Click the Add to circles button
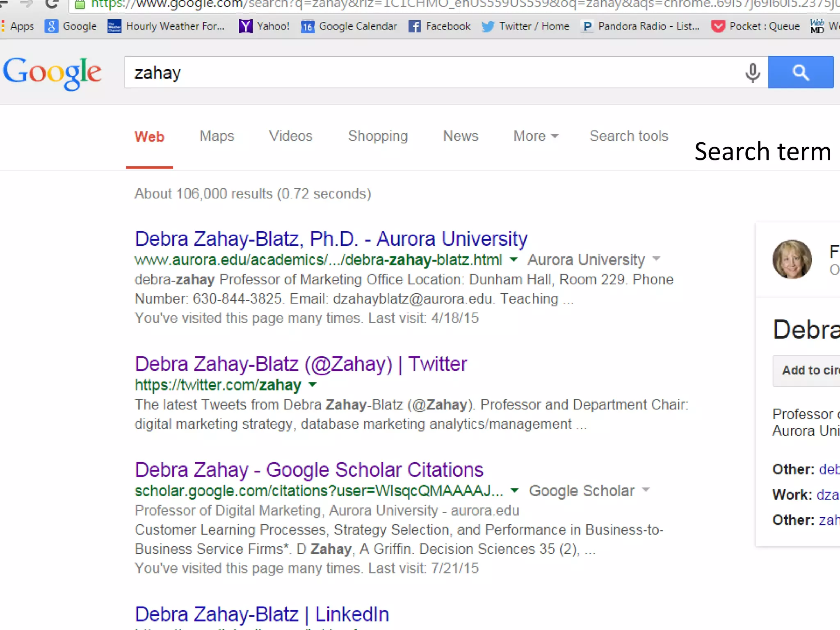 coord(806,370)
